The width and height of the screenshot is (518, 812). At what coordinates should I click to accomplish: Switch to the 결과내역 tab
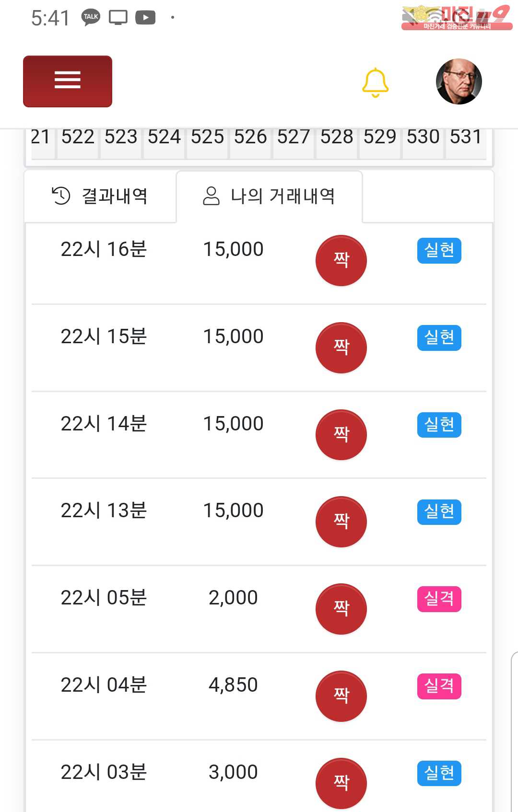[x=100, y=196]
